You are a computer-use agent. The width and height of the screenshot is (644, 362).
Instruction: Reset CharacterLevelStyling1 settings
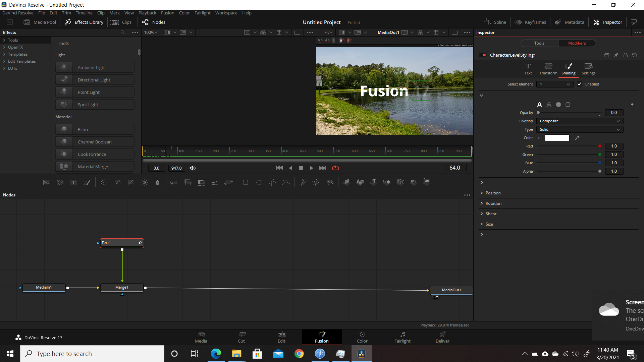[x=635, y=55]
